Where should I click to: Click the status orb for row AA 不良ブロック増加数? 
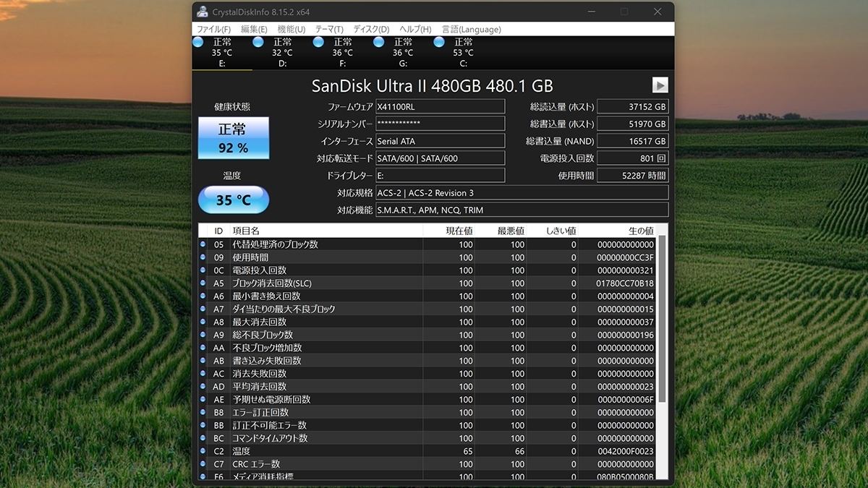203,348
